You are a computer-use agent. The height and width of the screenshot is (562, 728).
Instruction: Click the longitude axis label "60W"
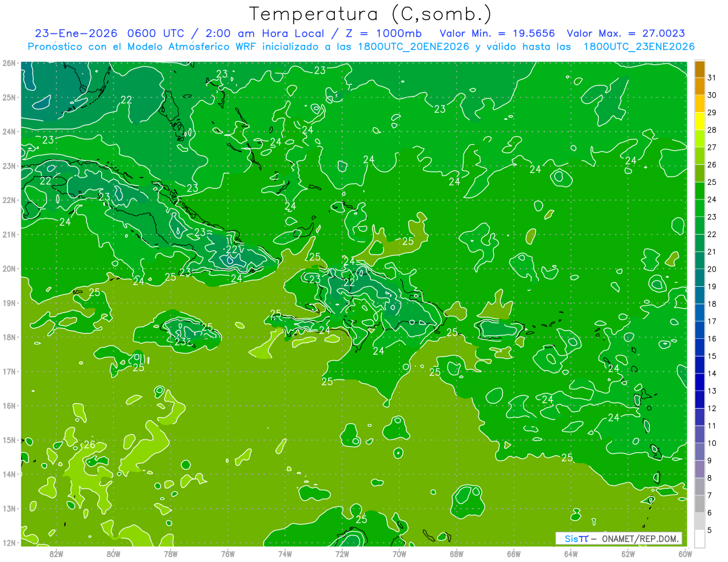click(686, 554)
